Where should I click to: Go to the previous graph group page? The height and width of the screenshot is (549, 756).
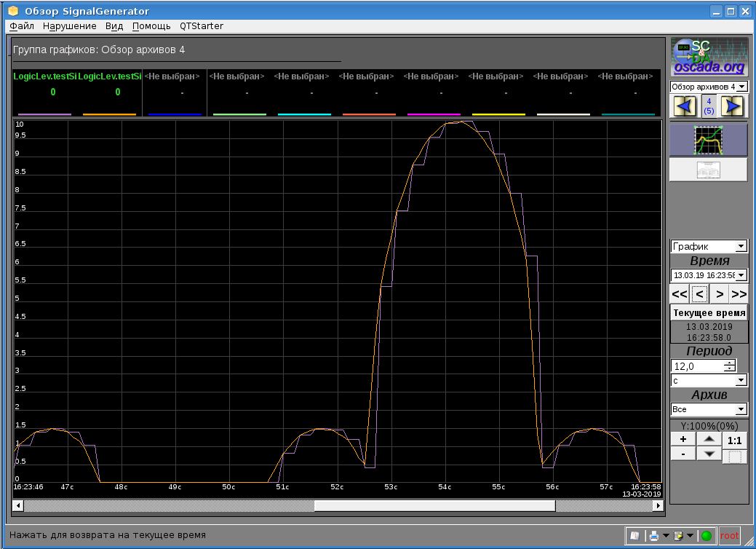click(685, 106)
